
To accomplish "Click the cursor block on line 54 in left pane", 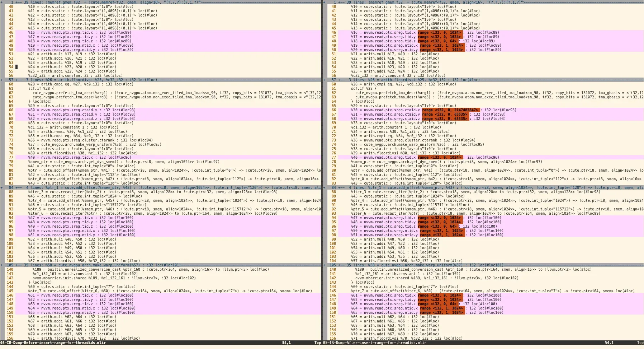I will (16, 67).
